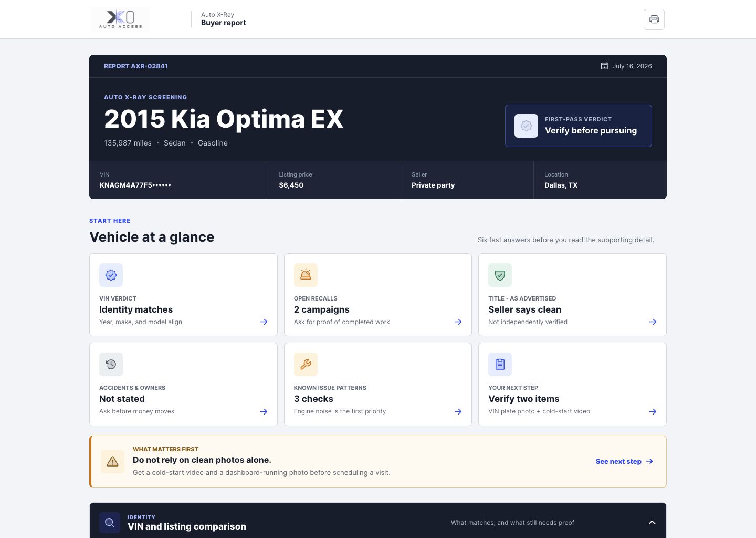This screenshot has height=538, width=756.
Task: Open the Seller says clean card title
Action: [x=525, y=309]
